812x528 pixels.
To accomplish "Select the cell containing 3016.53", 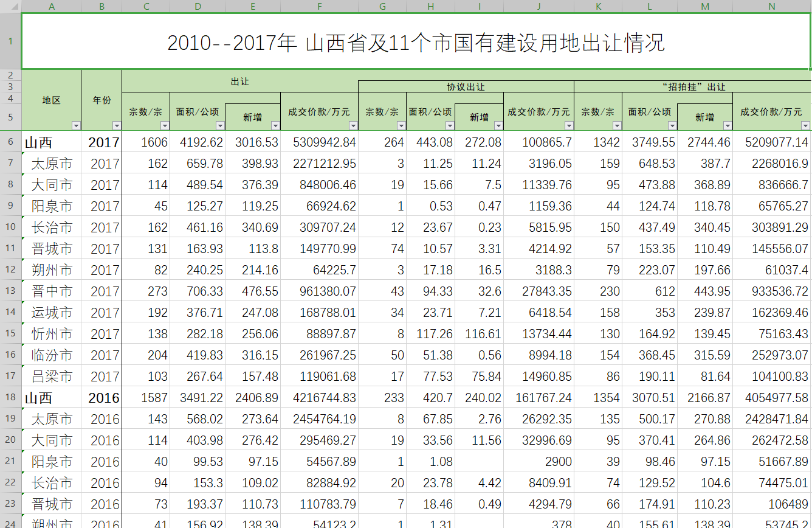I will (253, 142).
